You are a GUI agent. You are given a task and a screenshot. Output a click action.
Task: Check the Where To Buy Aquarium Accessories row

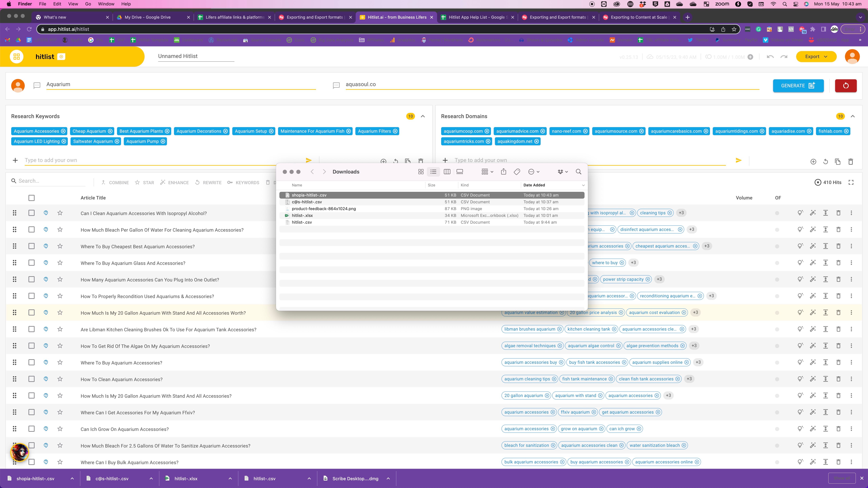click(31, 362)
